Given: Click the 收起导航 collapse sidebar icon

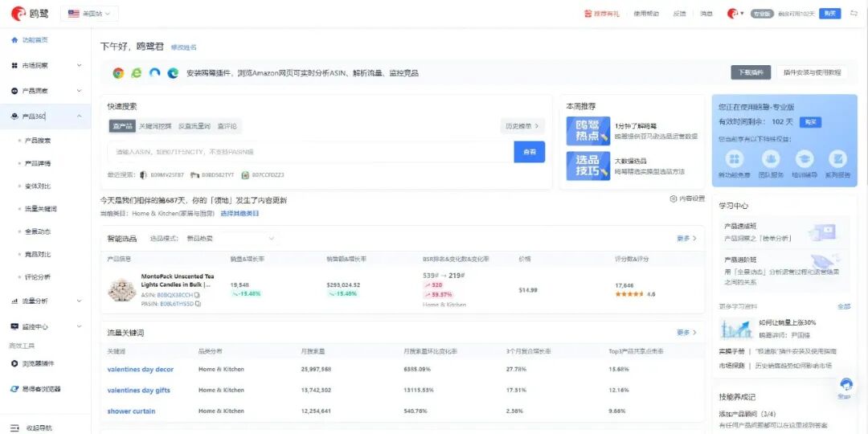Looking at the screenshot, I should tap(15, 428).
